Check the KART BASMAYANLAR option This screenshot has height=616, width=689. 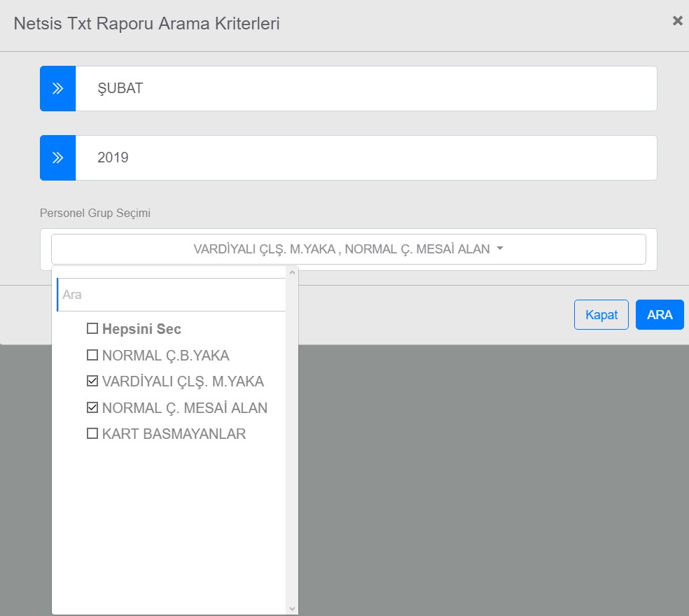point(92,434)
